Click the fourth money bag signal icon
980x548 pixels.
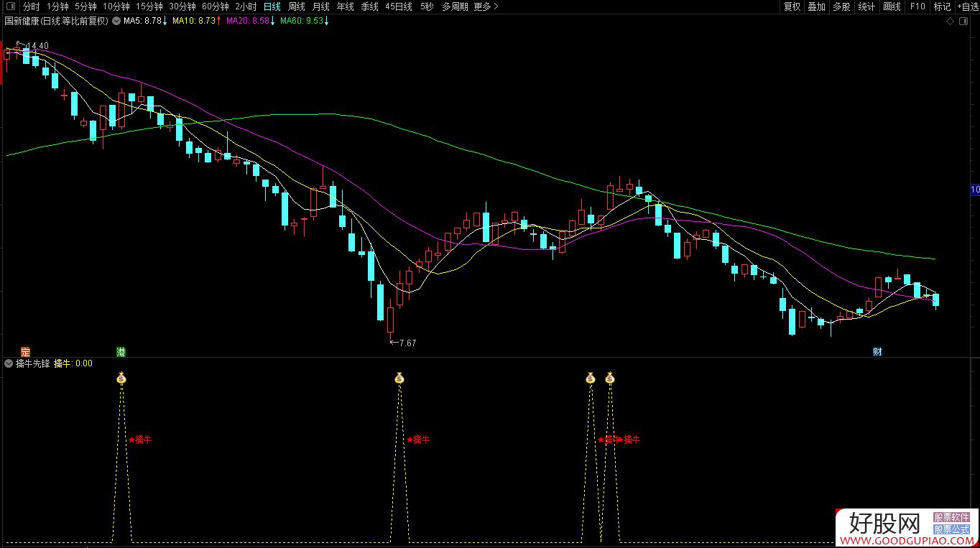610,378
